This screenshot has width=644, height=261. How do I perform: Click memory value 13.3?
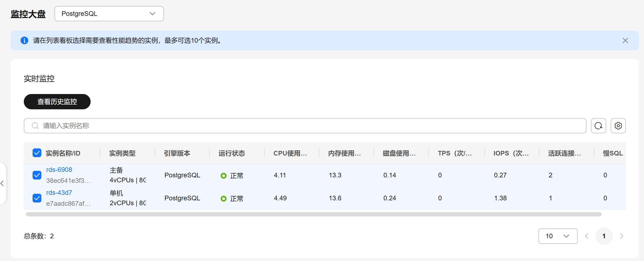click(x=335, y=175)
